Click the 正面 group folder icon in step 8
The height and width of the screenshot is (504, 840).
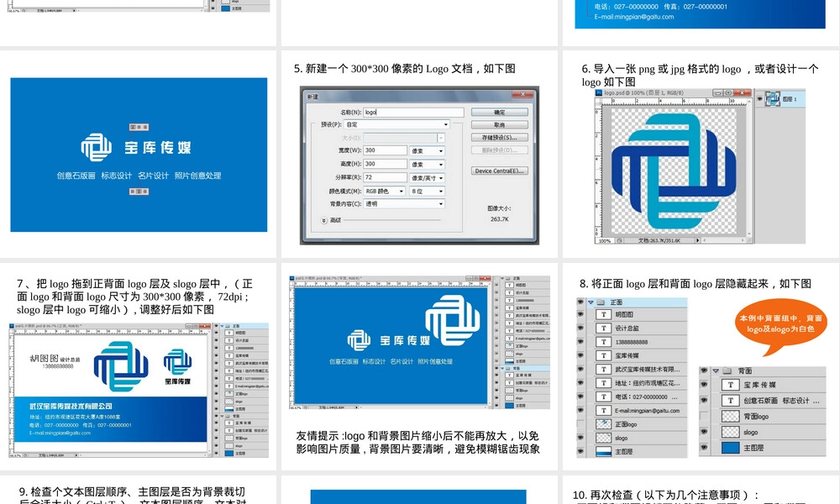tap(601, 302)
